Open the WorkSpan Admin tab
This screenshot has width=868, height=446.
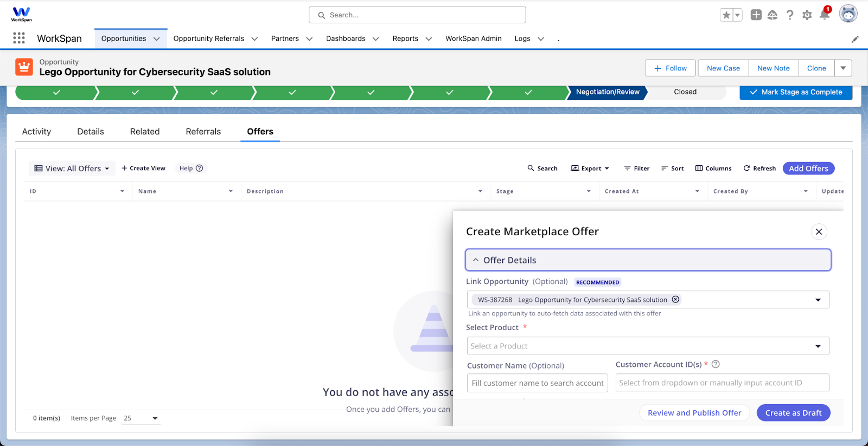pos(474,38)
